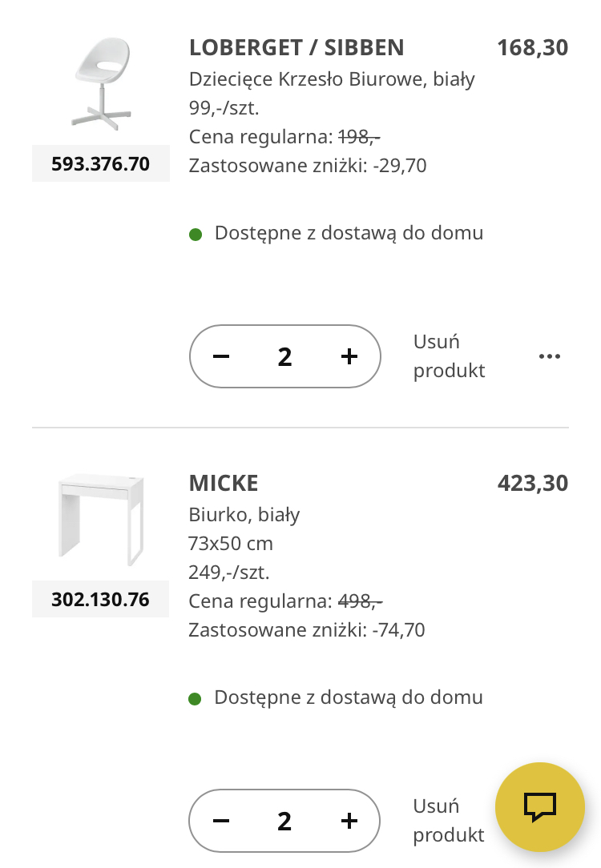Viewport: 601px width, 868px height.
Task: Click 'Usuń produkt' for MICKE desk
Action: pyautogui.click(x=448, y=821)
